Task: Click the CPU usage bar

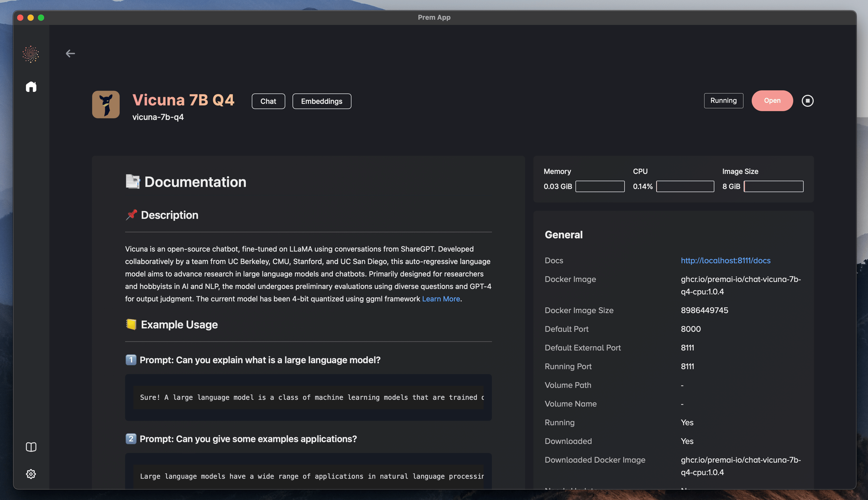Action: [685, 186]
